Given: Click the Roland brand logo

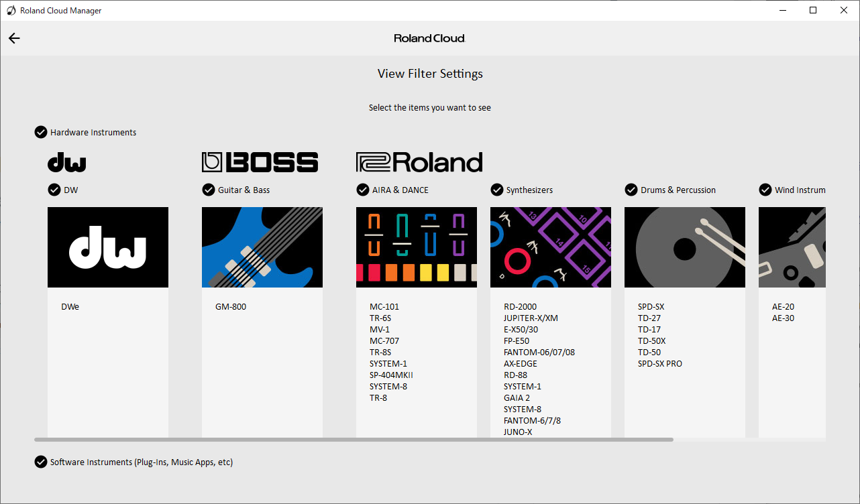Looking at the screenshot, I should point(419,162).
